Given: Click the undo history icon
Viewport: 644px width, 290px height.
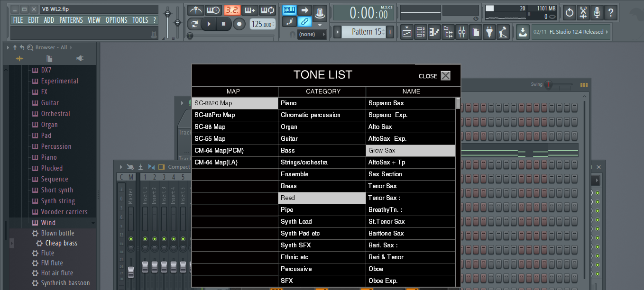Looking at the screenshot, I should point(570,12).
